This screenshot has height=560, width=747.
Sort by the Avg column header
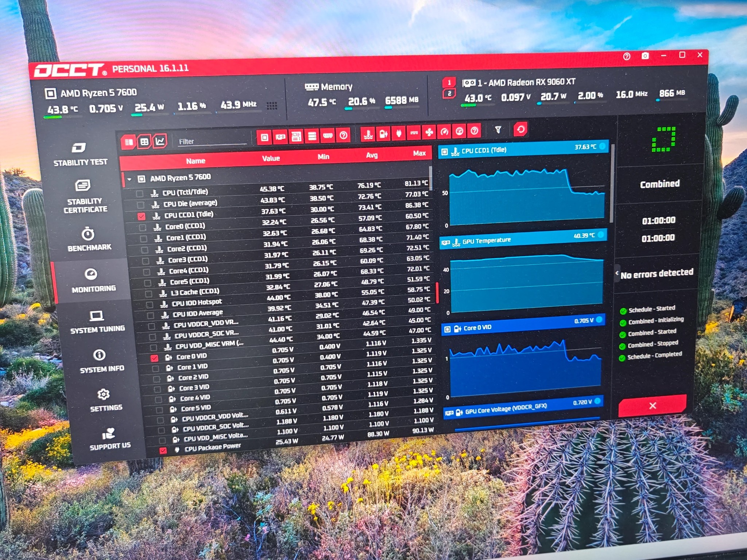tap(372, 155)
